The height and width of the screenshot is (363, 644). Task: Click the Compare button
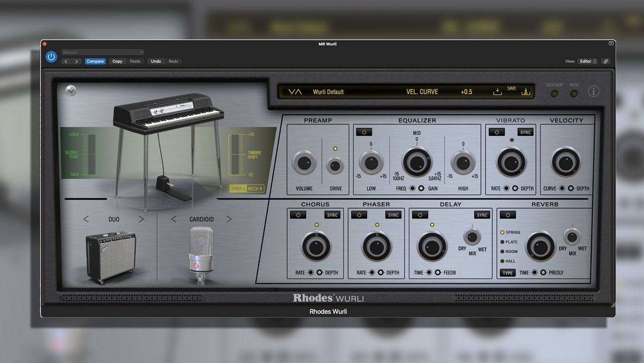pyautogui.click(x=95, y=61)
